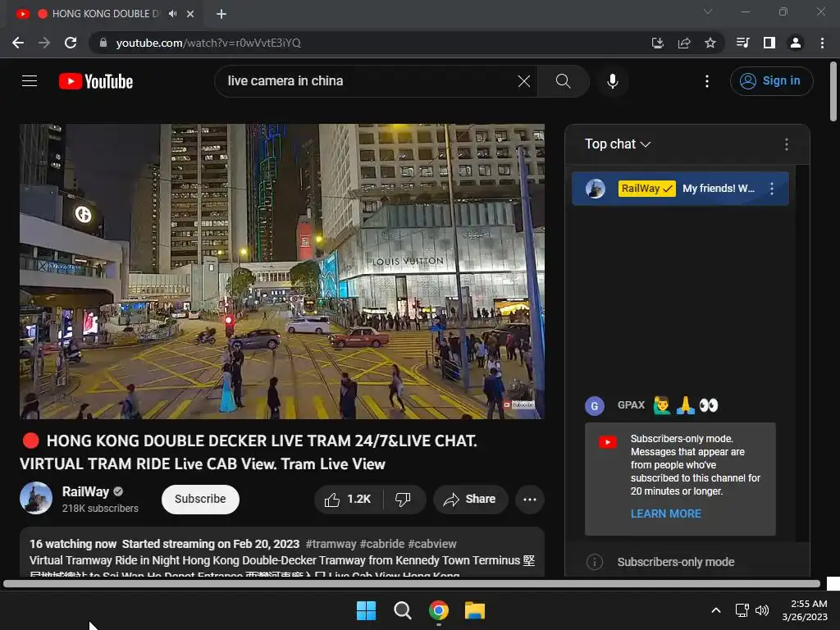Open Windows taskbar search
The image size is (840, 630).
coord(402,610)
